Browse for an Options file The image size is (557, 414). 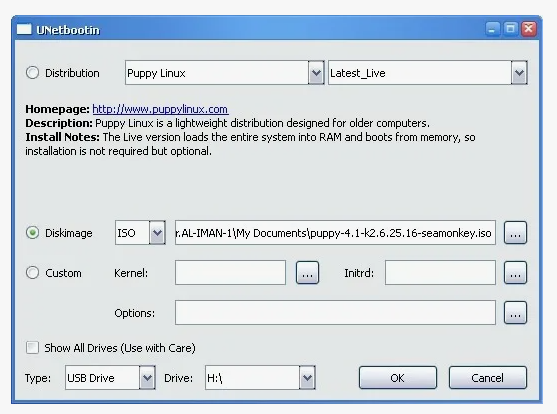click(x=515, y=313)
